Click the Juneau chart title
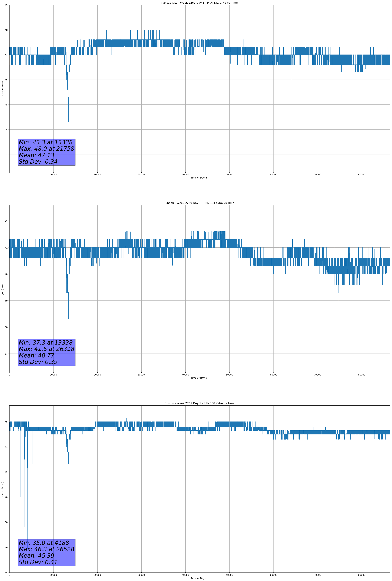This screenshot has width=392, height=581. 199,203
